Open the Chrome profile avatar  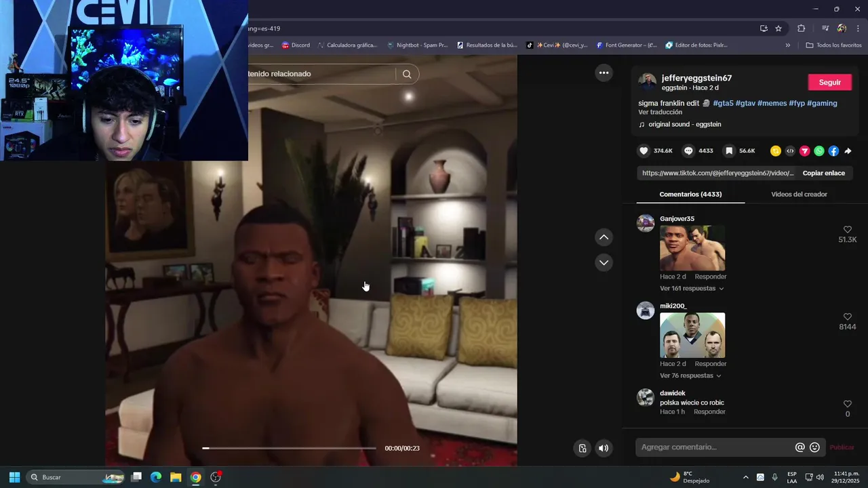842,28
